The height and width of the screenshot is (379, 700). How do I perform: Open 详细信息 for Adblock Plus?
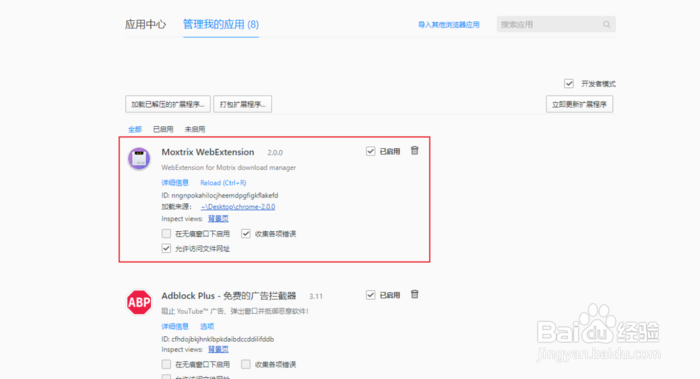click(175, 326)
